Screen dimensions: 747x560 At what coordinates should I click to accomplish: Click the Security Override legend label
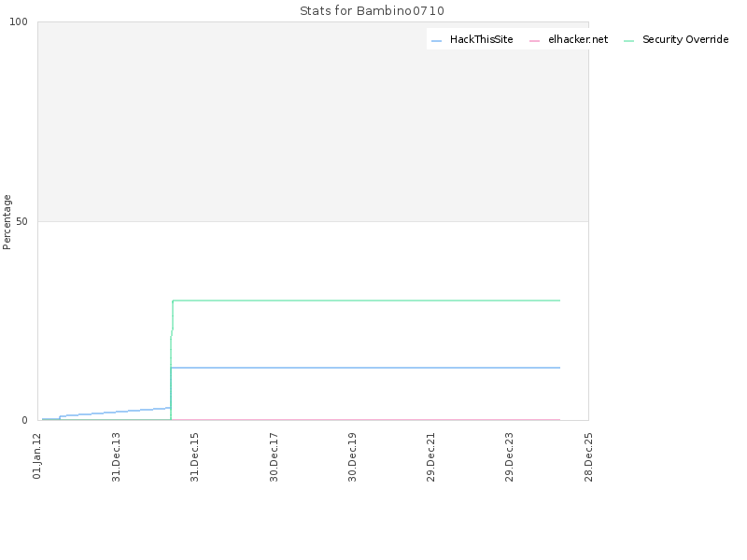(x=685, y=39)
